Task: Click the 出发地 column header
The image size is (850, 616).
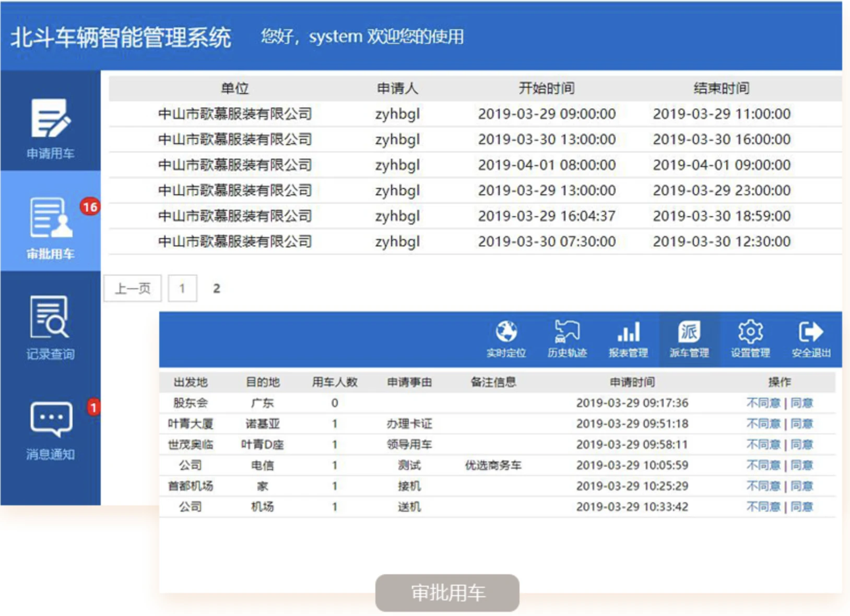Action: pyautogui.click(x=191, y=382)
